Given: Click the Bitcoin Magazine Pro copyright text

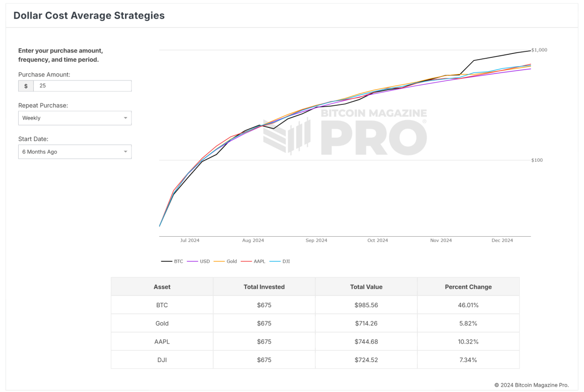Looking at the screenshot, I should (532, 385).
